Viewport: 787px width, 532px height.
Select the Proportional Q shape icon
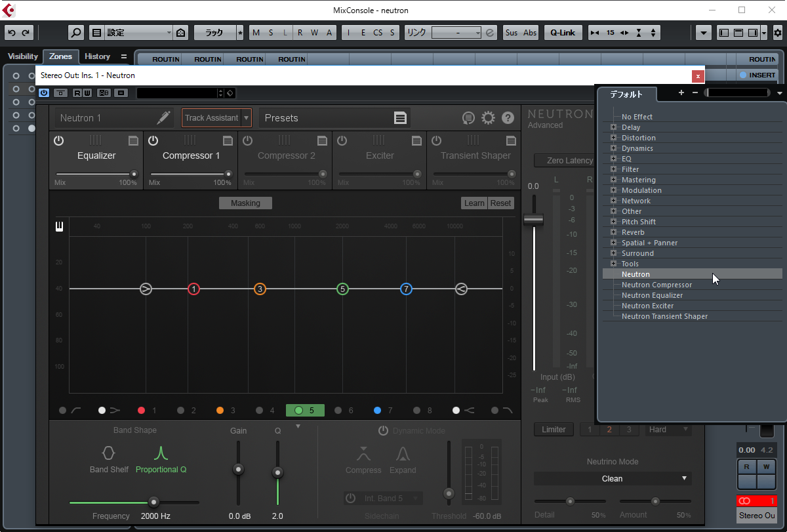[x=161, y=453]
